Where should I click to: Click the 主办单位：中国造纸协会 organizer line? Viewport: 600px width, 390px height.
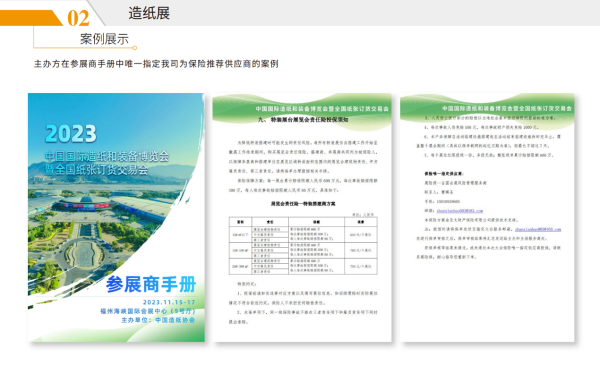coord(158,320)
